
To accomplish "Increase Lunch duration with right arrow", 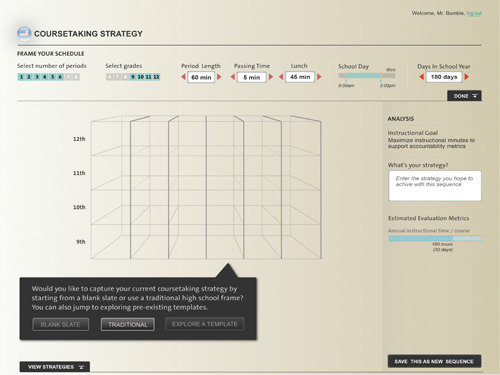I will [x=319, y=77].
